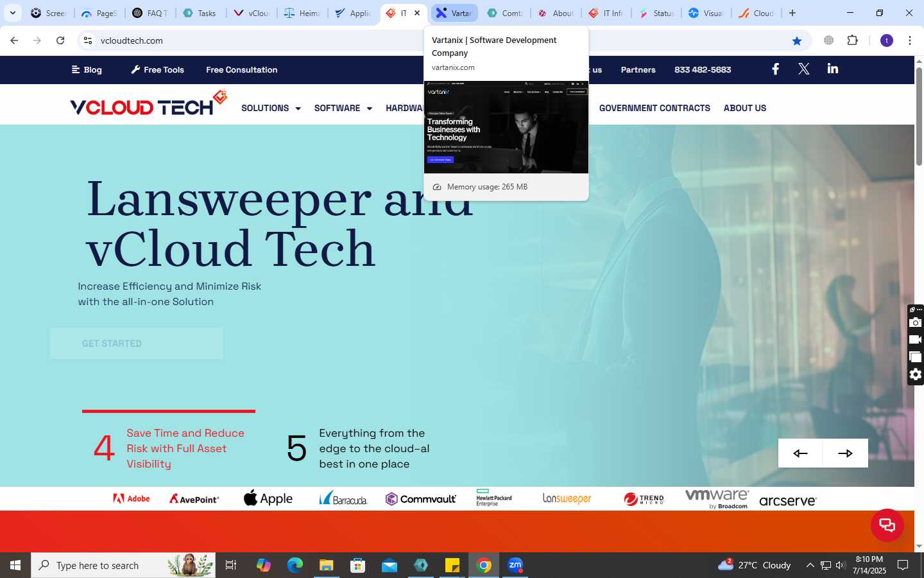Open Task View on the taskbar
924x578 pixels.
[231, 565]
